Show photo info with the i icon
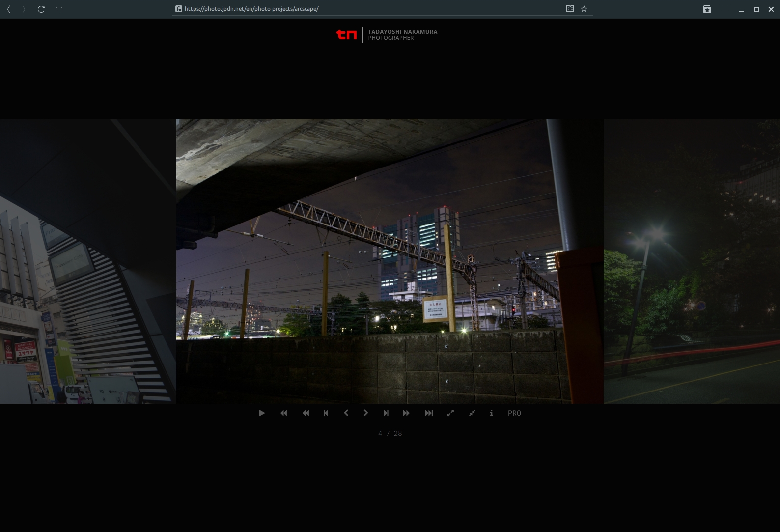Viewport: 780px width, 532px height. [491, 413]
